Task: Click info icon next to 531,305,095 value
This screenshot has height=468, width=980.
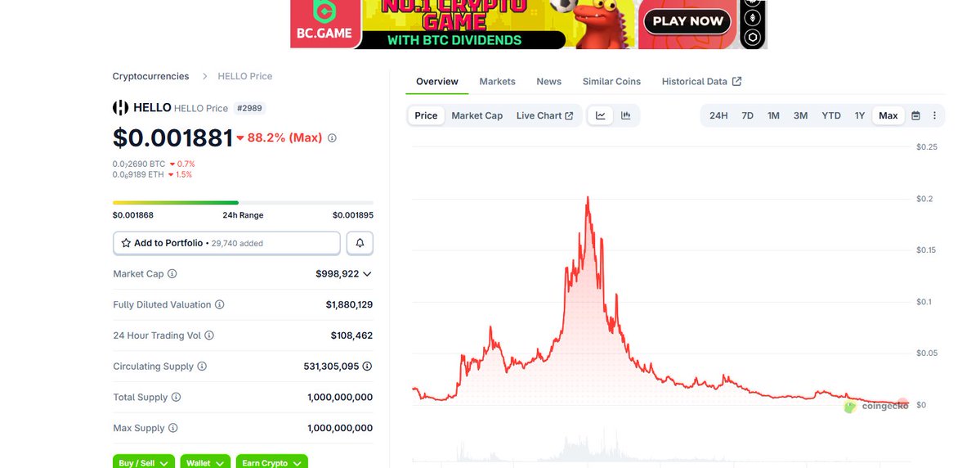Action: click(368, 366)
